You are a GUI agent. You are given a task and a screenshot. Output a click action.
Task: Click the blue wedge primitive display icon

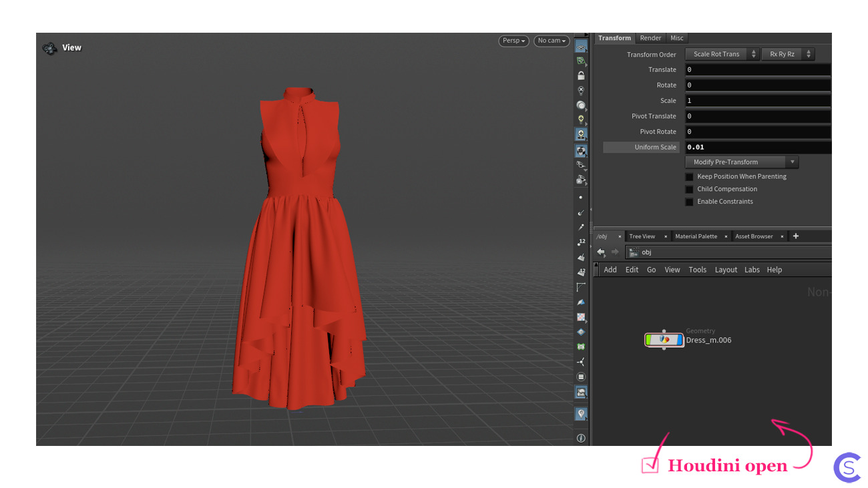(x=581, y=302)
